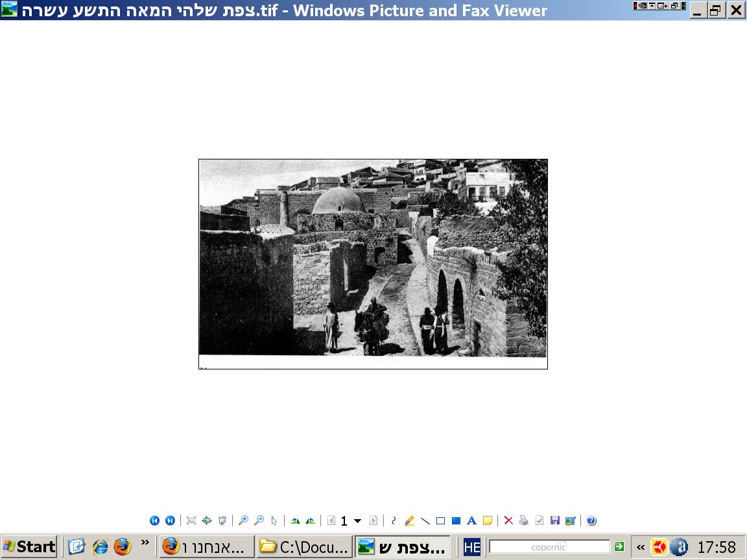747x560 pixels.
Task: Rotate the image counterclockwise
Action: coord(311,520)
